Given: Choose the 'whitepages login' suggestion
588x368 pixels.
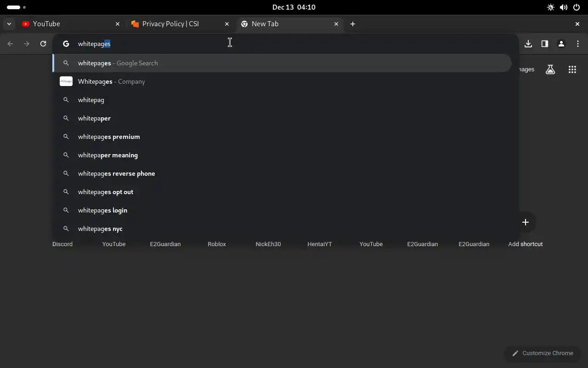Looking at the screenshot, I should (282, 210).
